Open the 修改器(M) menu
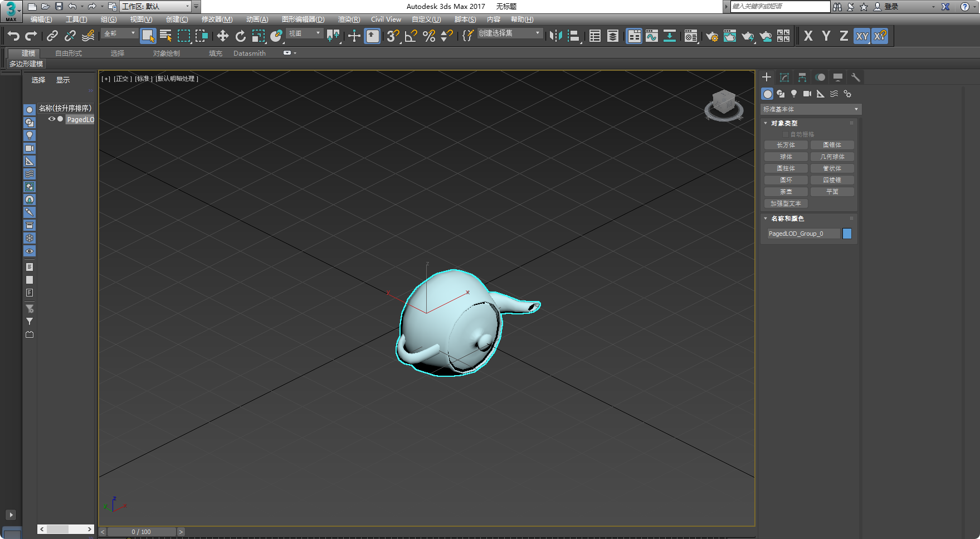Screen dimensions: 980x539 click(x=217, y=20)
